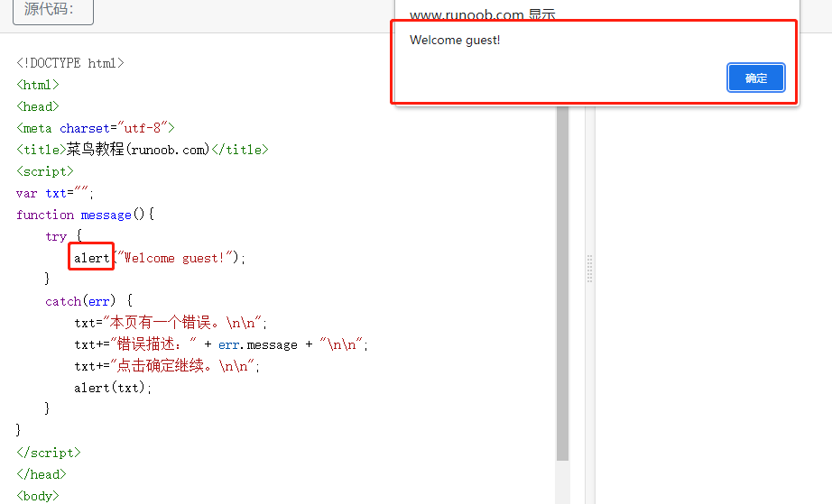Image resolution: width=832 pixels, height=504 pixels.
Task: Click the 确定 button in the alert dialog
Action: [x=755, y=78]
